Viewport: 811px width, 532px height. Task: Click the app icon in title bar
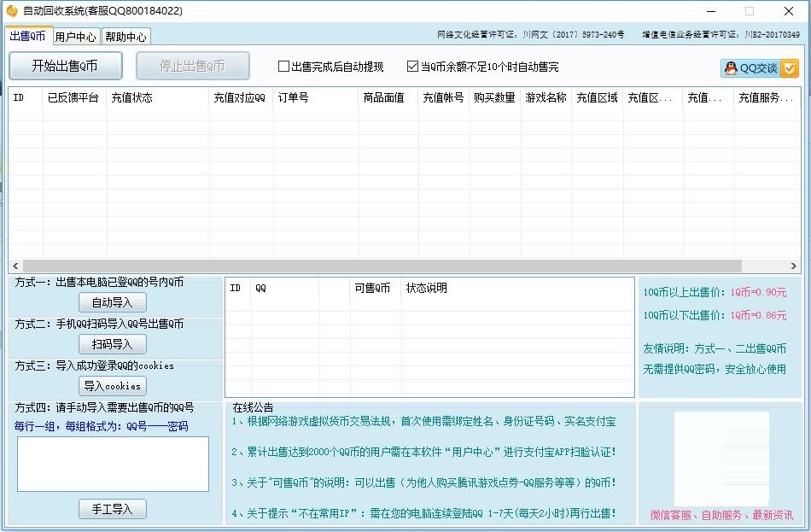[x=11, y=11]
